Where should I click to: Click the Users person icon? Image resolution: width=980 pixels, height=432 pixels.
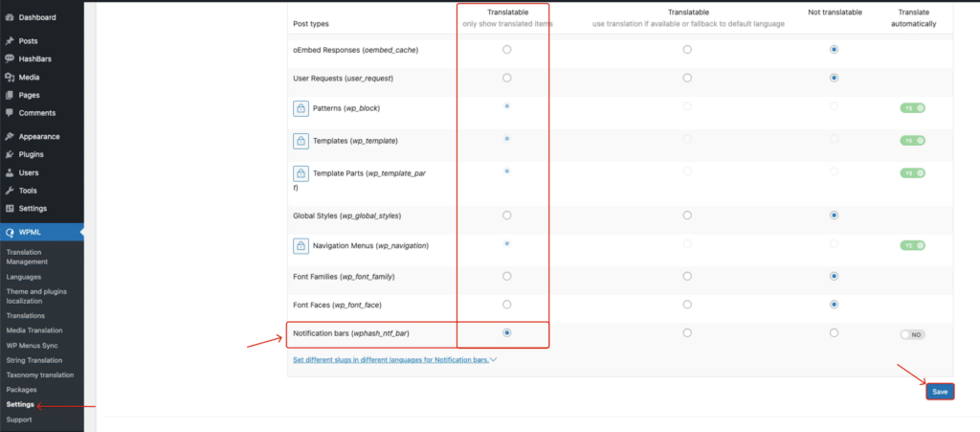[x=10, y=172]
